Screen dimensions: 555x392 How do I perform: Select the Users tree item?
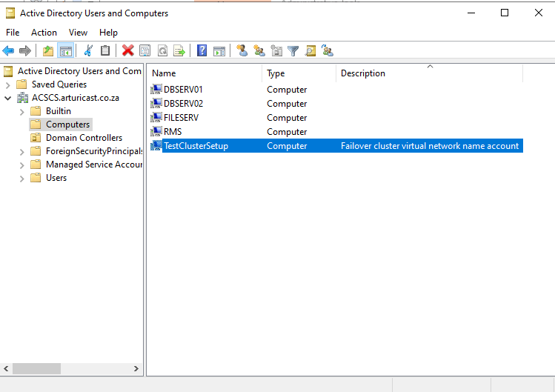point(56,178)
